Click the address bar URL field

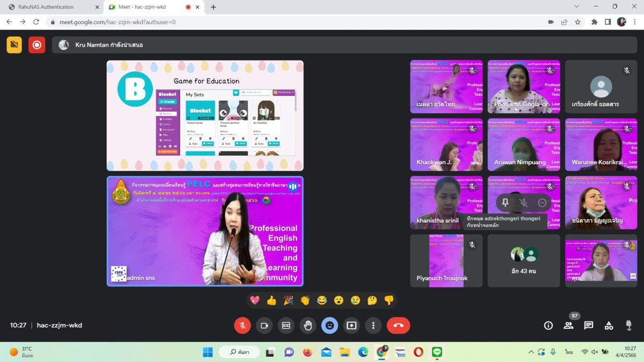(294, 22)
